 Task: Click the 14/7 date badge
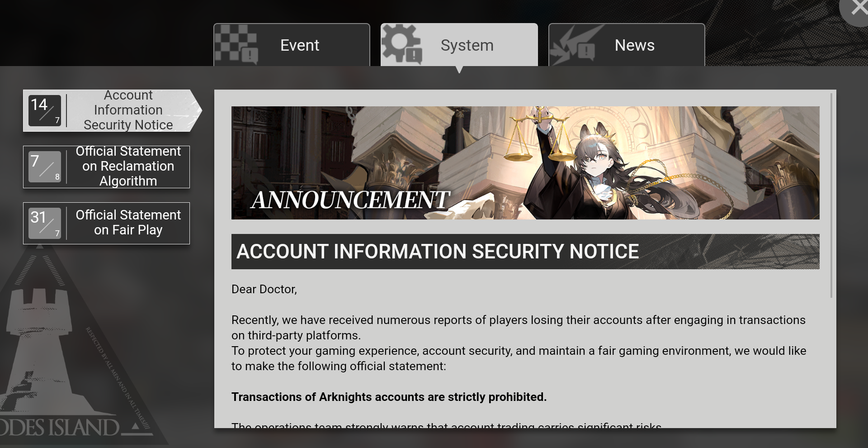[x=44, y=110]
